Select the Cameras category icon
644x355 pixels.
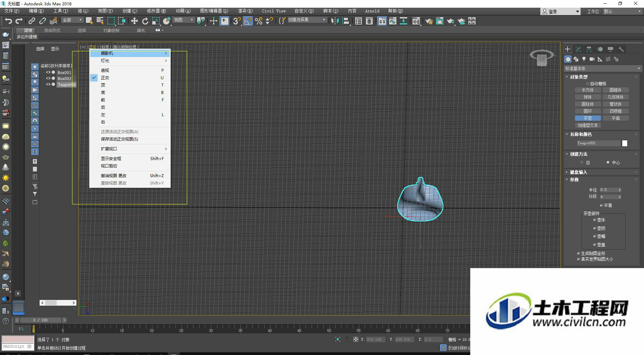592,59
